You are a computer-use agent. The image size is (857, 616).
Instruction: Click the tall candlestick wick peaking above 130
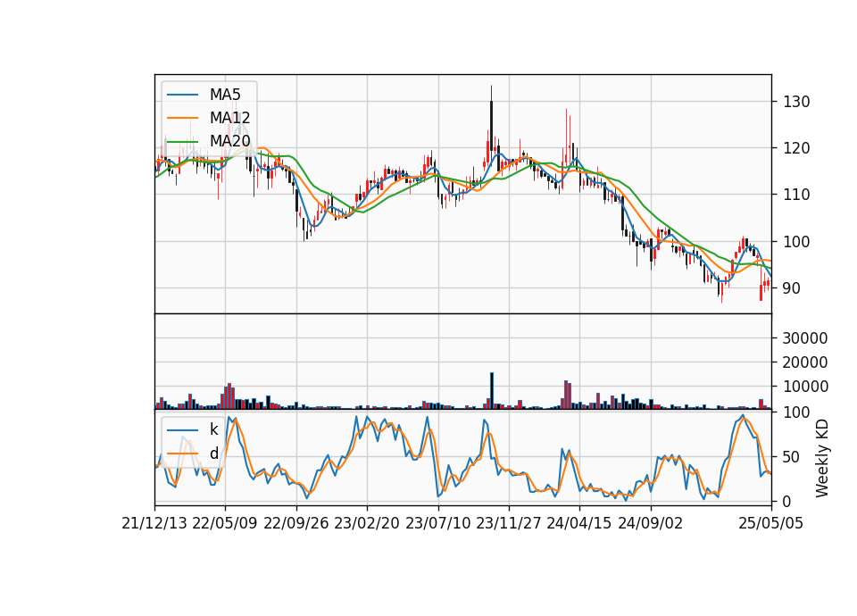point(491,94)
